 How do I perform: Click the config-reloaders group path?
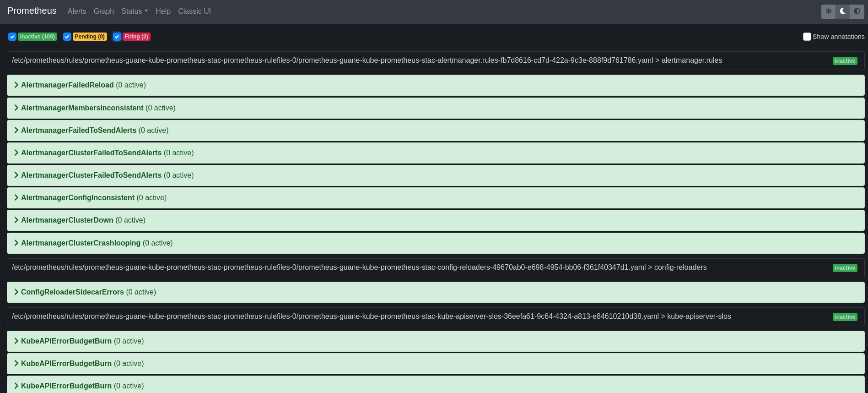(359, 267)
